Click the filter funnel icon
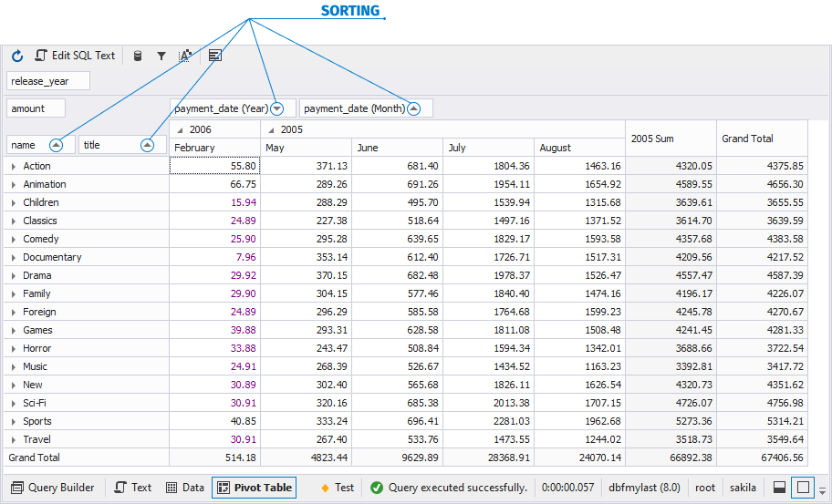The height and width of the screenshot is (504, 832). click(x=161, y=56)
